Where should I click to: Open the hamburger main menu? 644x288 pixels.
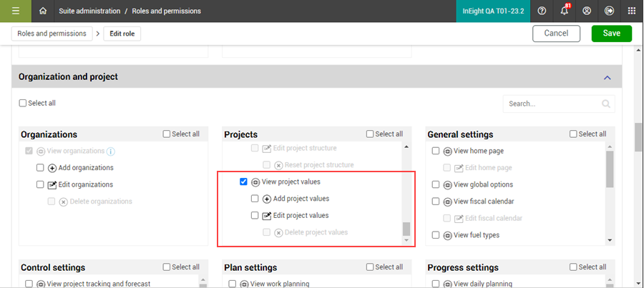pyautogui.click(x=16, y=11)
